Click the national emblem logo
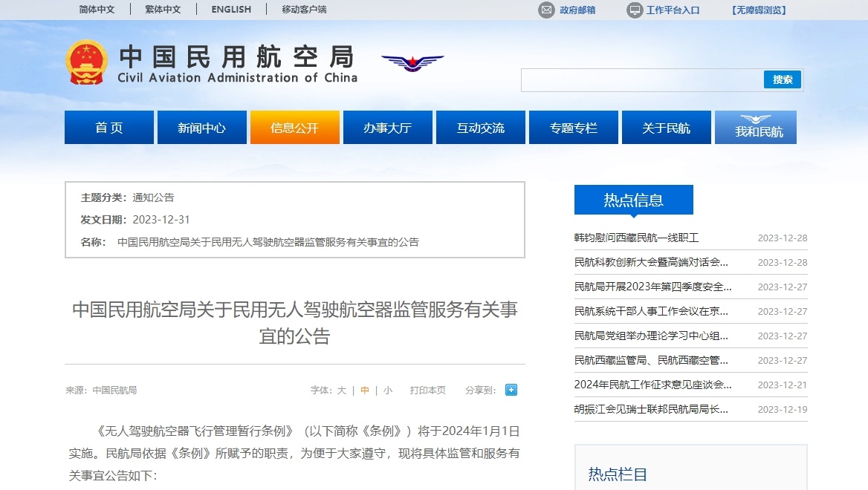This screenshot has height=490, width=868. click(86, 62)
